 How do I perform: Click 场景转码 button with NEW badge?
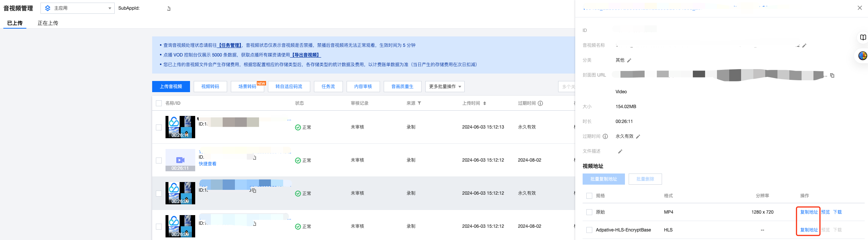tap(248, 87)
